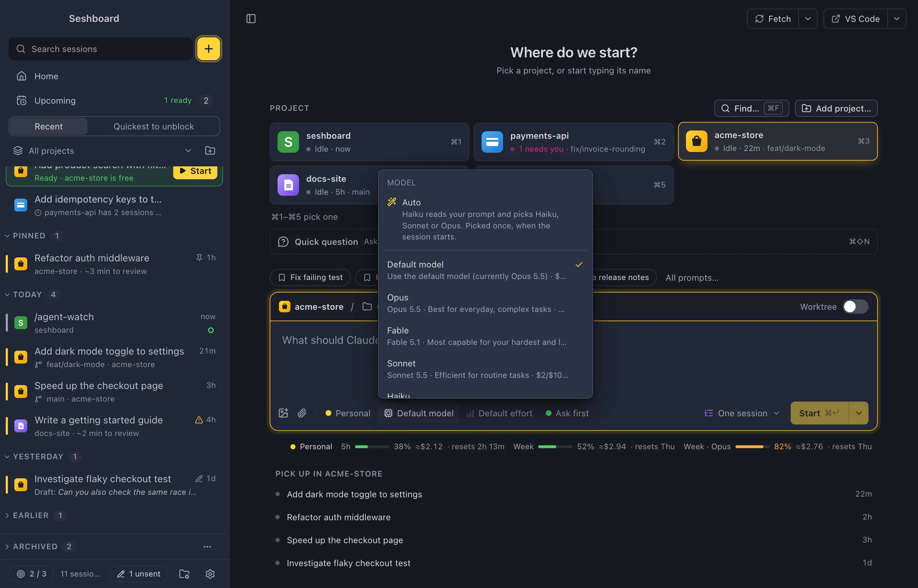Click the Quick question help icon
The image size is (918, 588).
(283, 242)
